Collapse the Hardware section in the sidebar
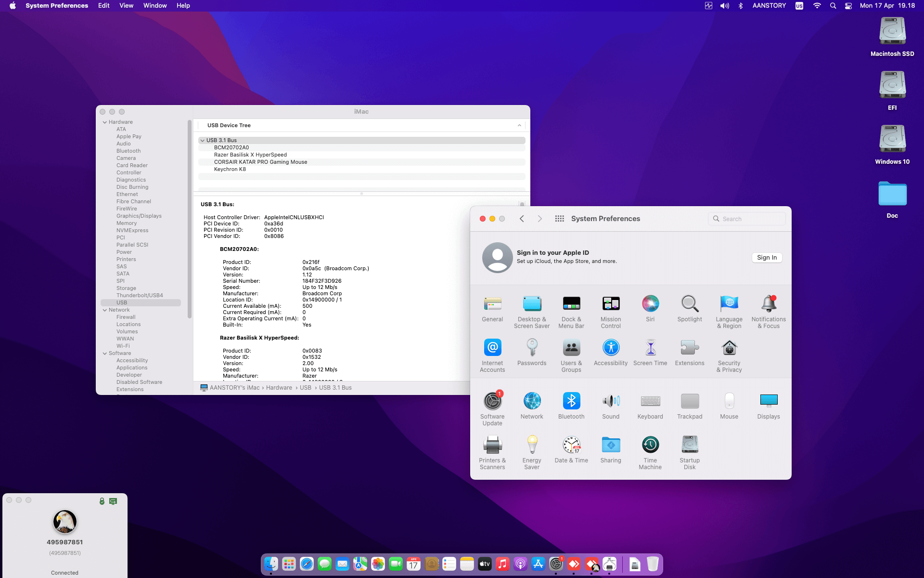This screenshot has width=924, height=578. pyautogui.click(x=105, y=122)
